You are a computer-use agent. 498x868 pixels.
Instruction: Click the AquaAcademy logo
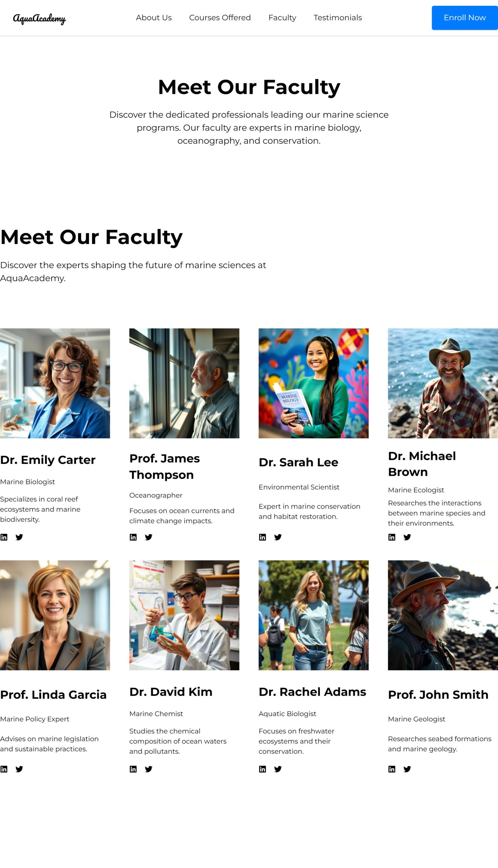pos(39,18)
